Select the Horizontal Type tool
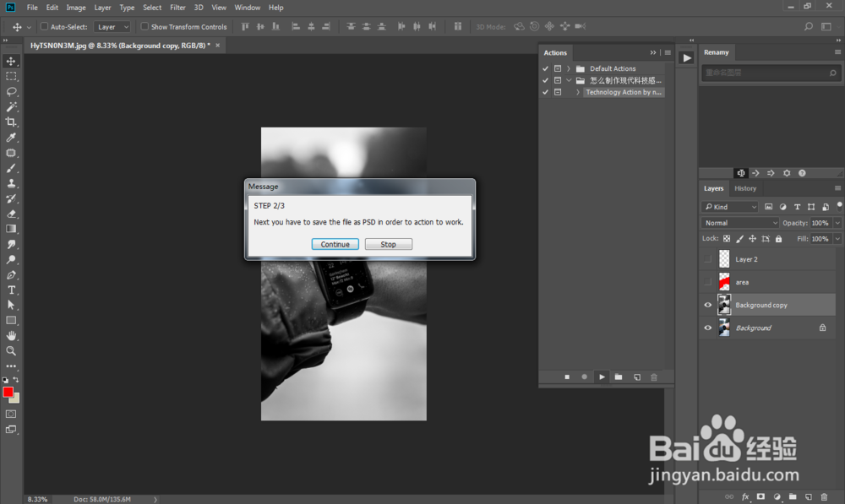845x504 pixels. click(11, 290)
